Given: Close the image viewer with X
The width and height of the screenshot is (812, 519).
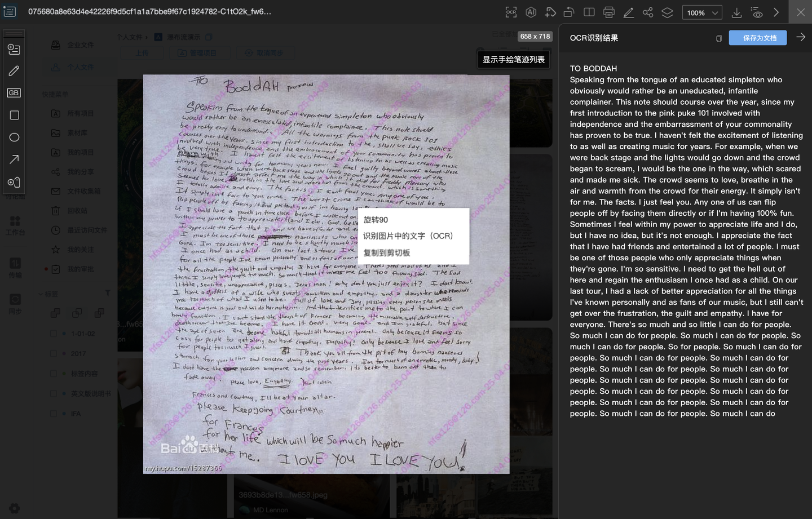Looking at the screenshot, I should [801, 12].
